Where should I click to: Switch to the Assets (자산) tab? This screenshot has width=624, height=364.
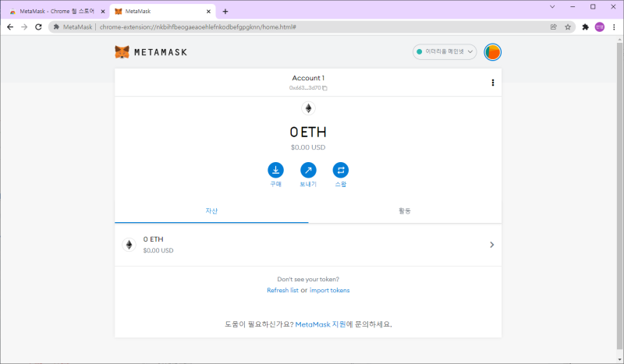click(211, 211)
